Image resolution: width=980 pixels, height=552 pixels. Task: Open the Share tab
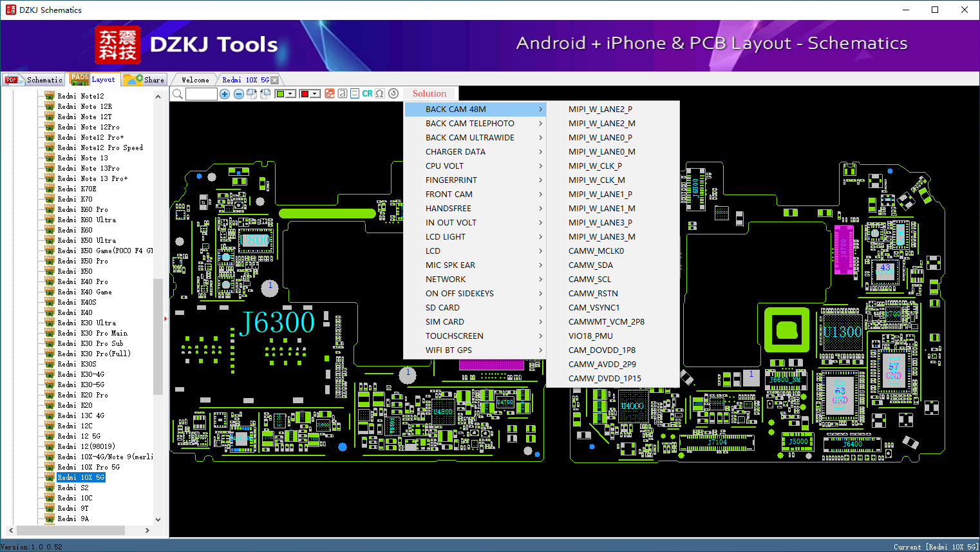[x=144, y=80]
